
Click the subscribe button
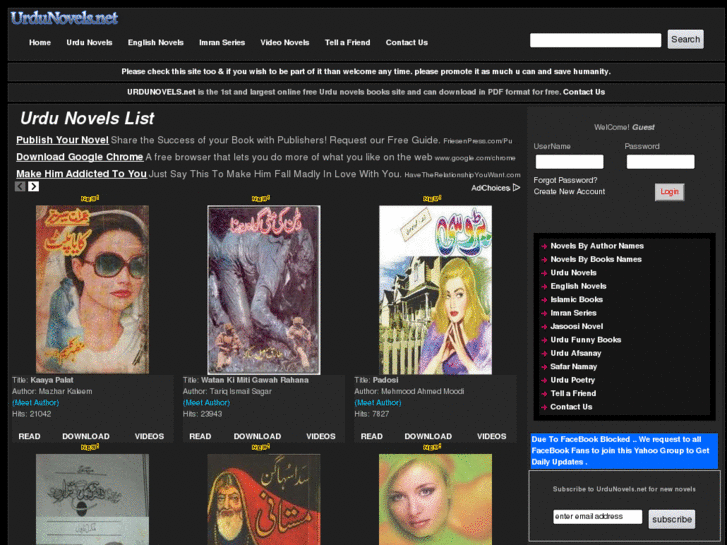(x=672, y=519)
